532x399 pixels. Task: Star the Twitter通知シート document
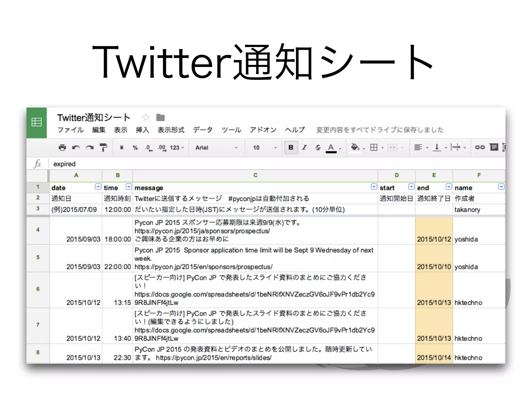coord(146,117)
